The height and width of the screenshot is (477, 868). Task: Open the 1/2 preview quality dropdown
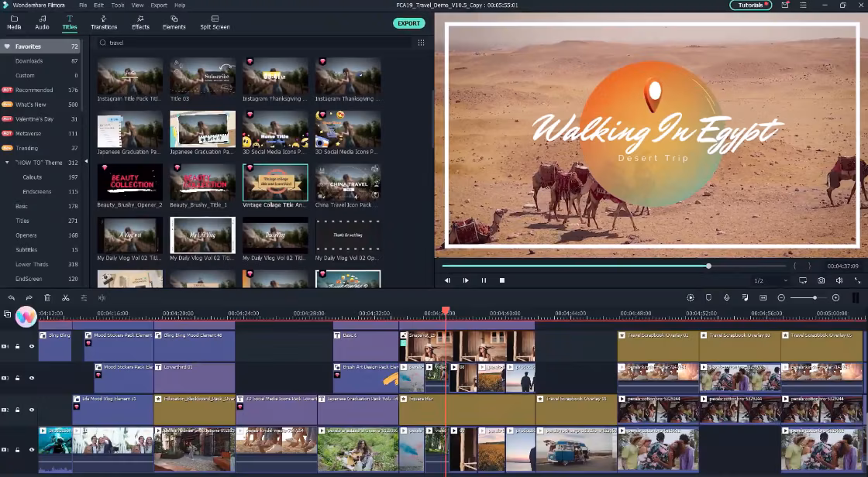[770, 280]
